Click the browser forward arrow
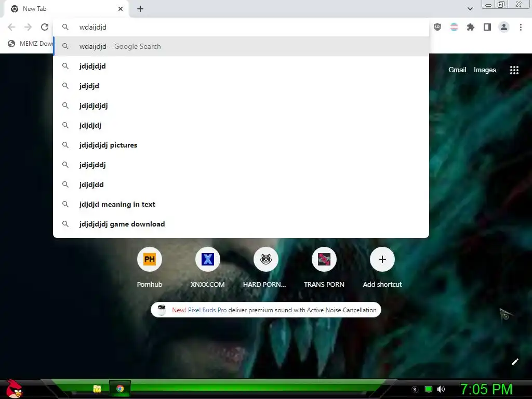Image resolution: width=532 pixels, height=399 pixels. (28, 27)
